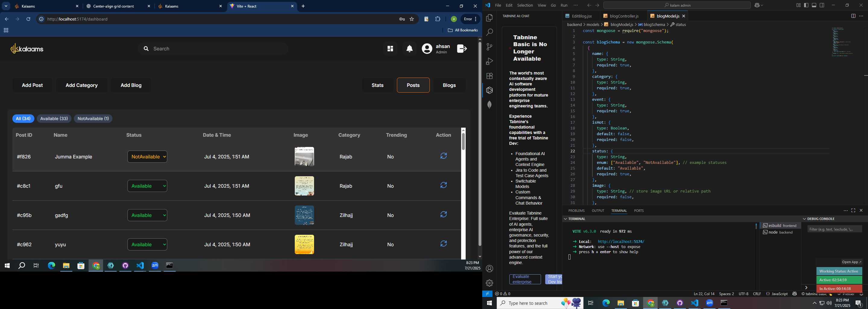Click the Stats button

[377, 85]
